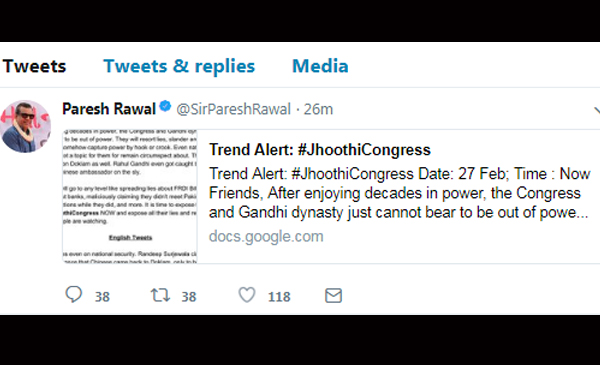Viewport: 600px width, 365px height.
Task: Click the docs.google.com link domain
Action: click(266, 236)
